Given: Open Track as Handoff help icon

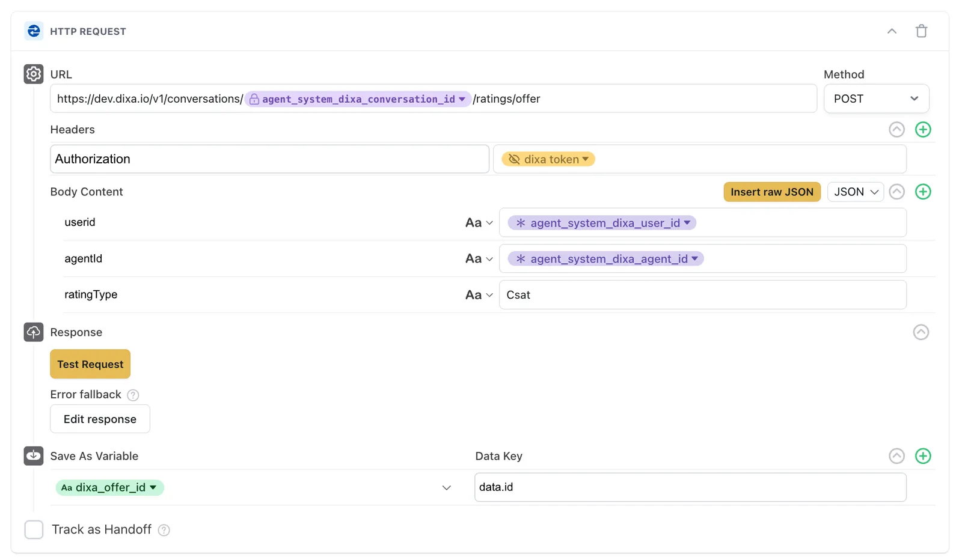Looking at the screenshot, I should pos(164,530).
